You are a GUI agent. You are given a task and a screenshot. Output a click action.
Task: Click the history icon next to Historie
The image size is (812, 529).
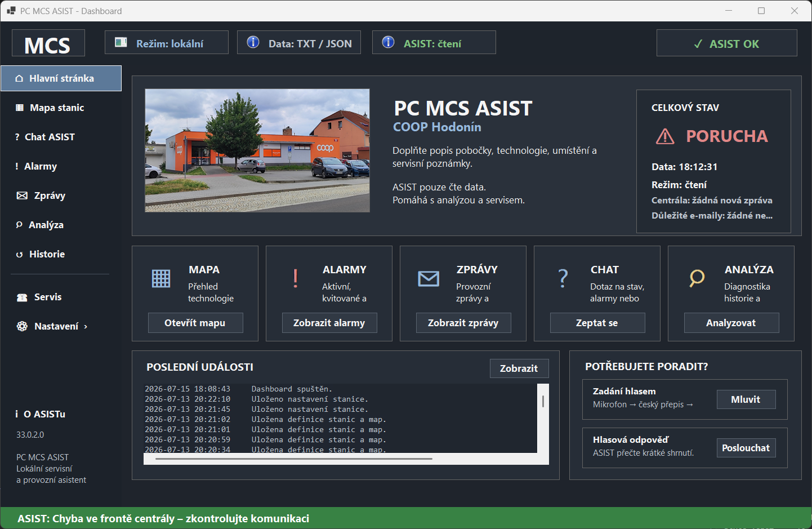click(x=19, y=255)
